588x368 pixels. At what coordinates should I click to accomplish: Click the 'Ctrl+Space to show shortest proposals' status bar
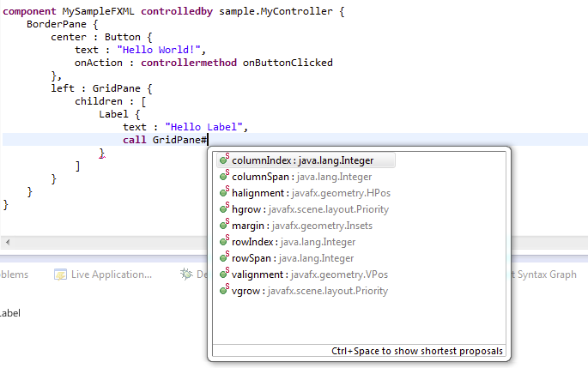click(416, 352)
